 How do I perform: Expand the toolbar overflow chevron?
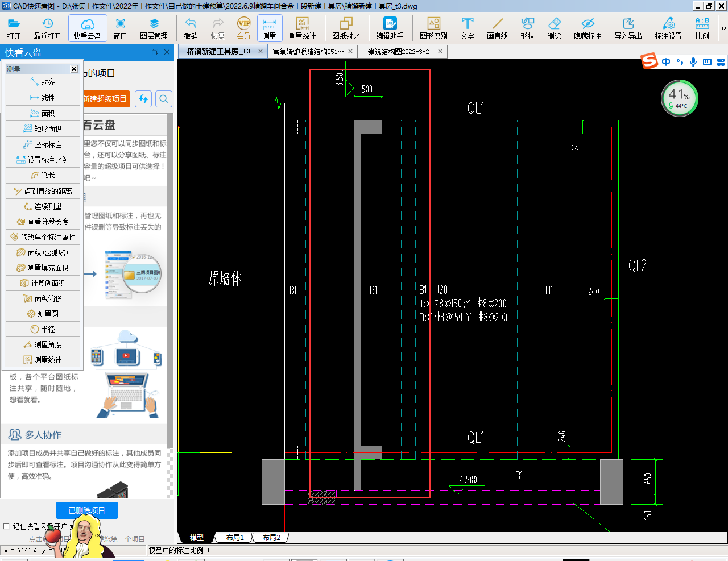pos(723,28)
